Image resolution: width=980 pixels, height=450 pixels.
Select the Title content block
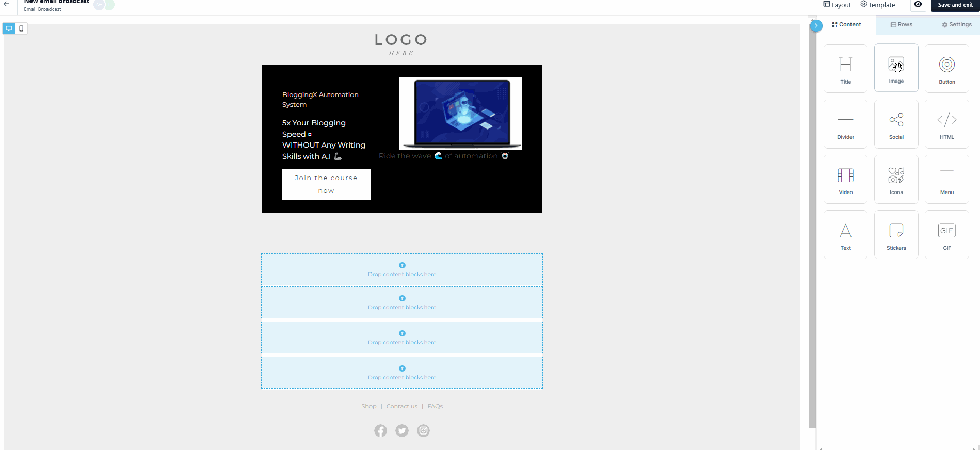tap(845, 69)
